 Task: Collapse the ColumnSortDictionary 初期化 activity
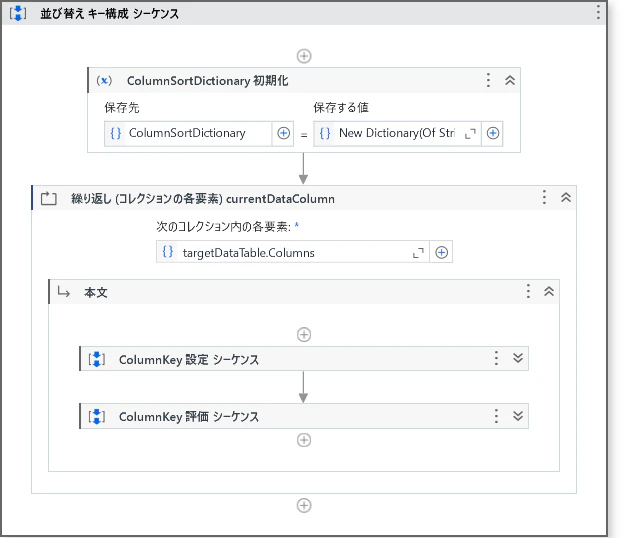click(510, 80)
